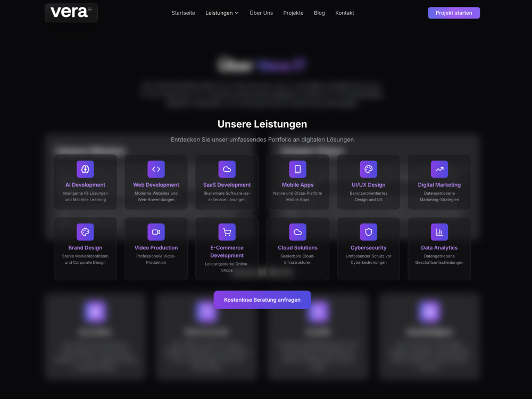The width and height of the screenshot is (532, 399).
Task: Click the Video Production camera icon
Action: 156,232
